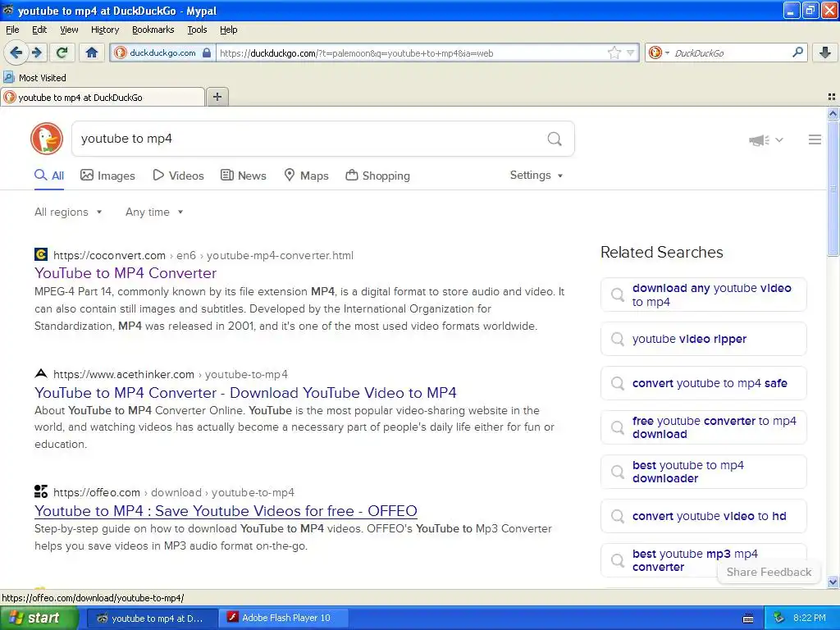Viewport: 840px width, 630px height.
Task: Click the coconvert site favicon
Action: (41, 254)
